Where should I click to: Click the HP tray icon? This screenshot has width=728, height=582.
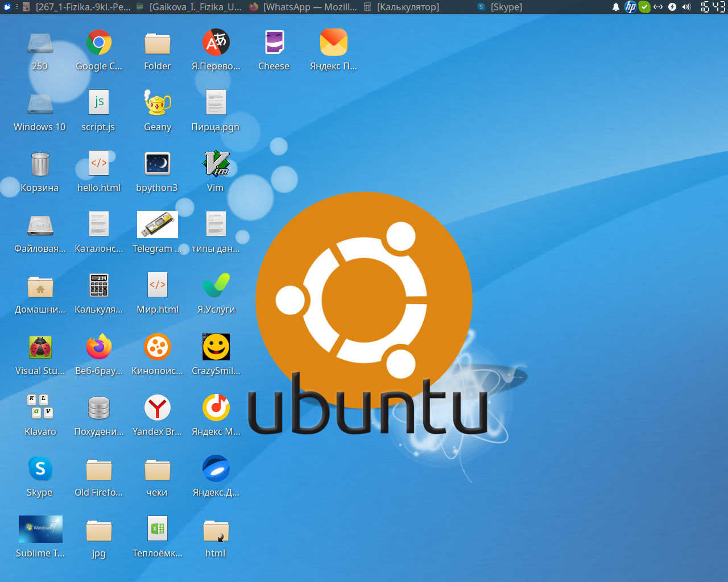click(x=630, y=7)
